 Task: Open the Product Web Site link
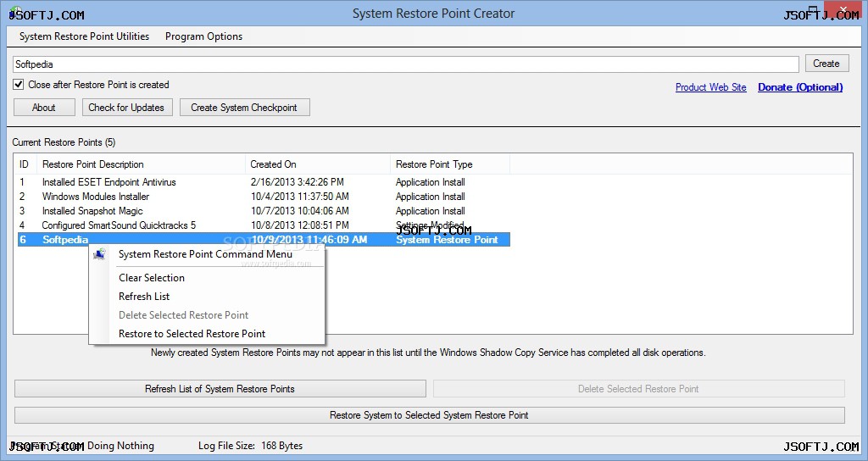pos(711,87)
